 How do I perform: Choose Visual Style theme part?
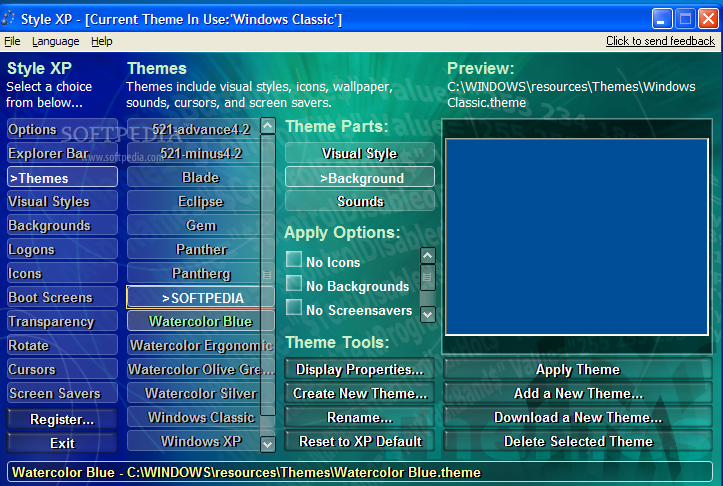[360, 153]
